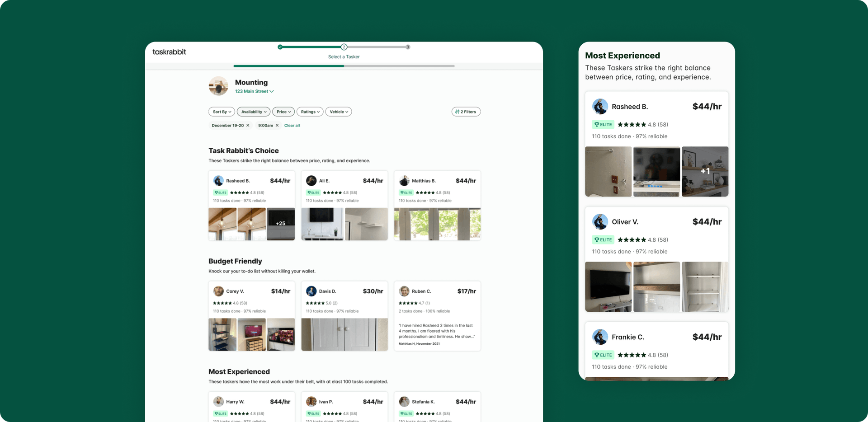Click the Clear all link

tap(292, 126)
